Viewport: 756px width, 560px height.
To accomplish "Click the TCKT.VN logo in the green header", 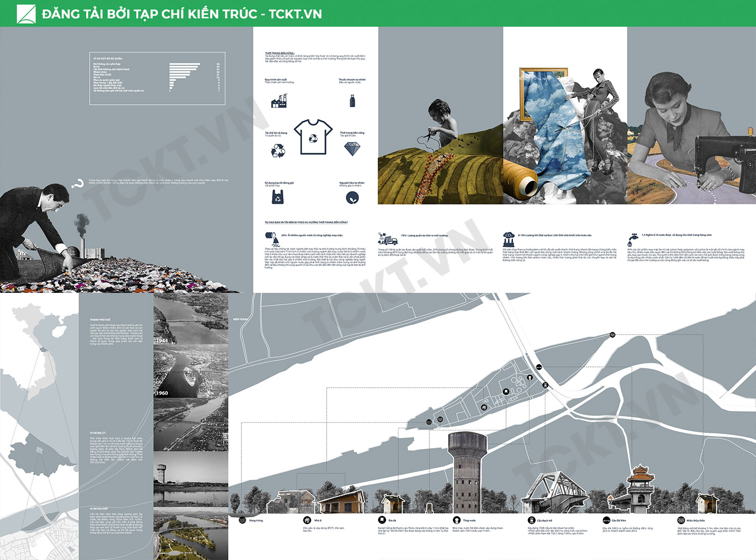I will 26,14.
